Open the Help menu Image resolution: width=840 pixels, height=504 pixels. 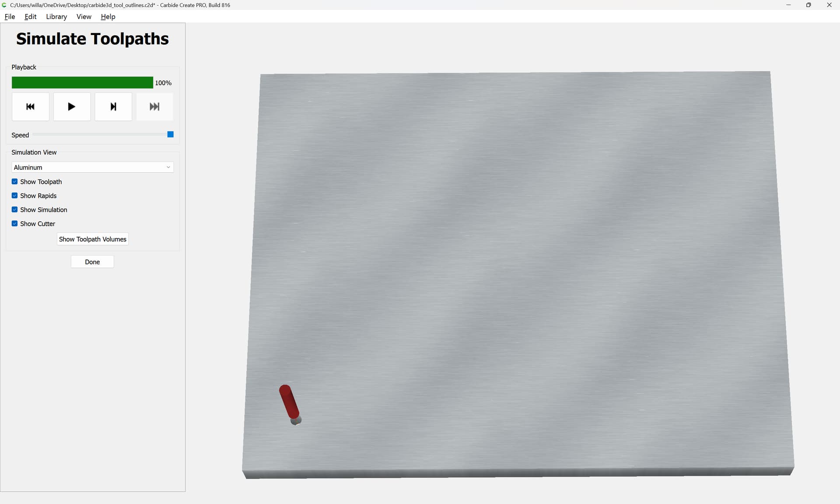coord(108,17)
